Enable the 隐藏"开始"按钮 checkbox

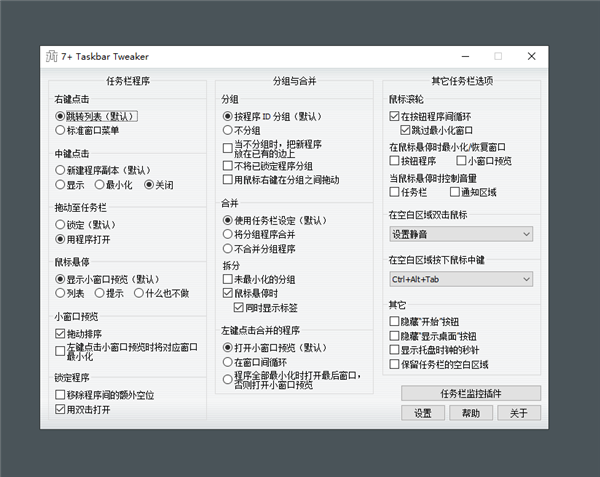coord(394,321)
